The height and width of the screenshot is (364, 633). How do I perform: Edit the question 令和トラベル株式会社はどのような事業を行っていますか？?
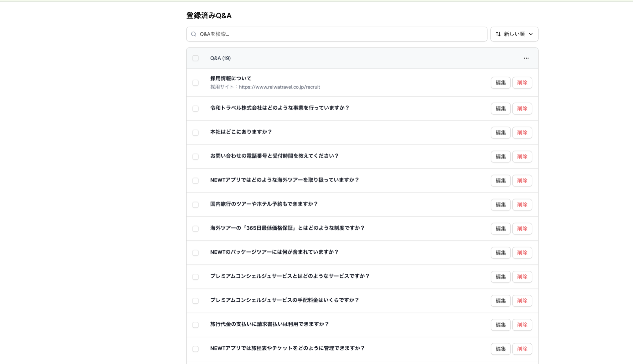500,108
